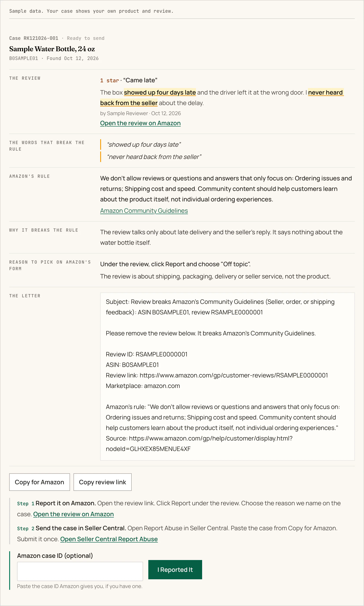This screenshot has width=364, height=606.
Task: Click the I Reported It button
Action: pos(175,570)
